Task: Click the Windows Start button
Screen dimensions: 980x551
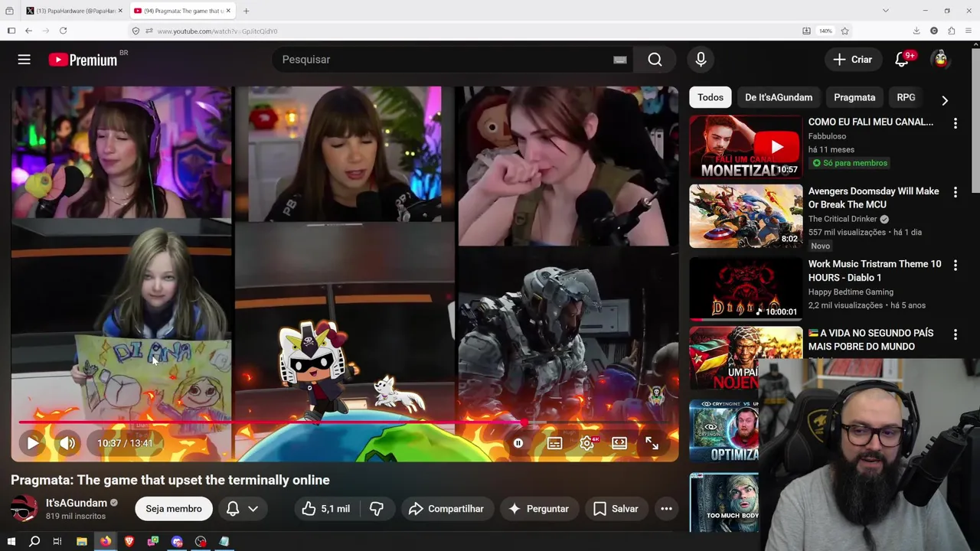Action: tap(11, 542)
